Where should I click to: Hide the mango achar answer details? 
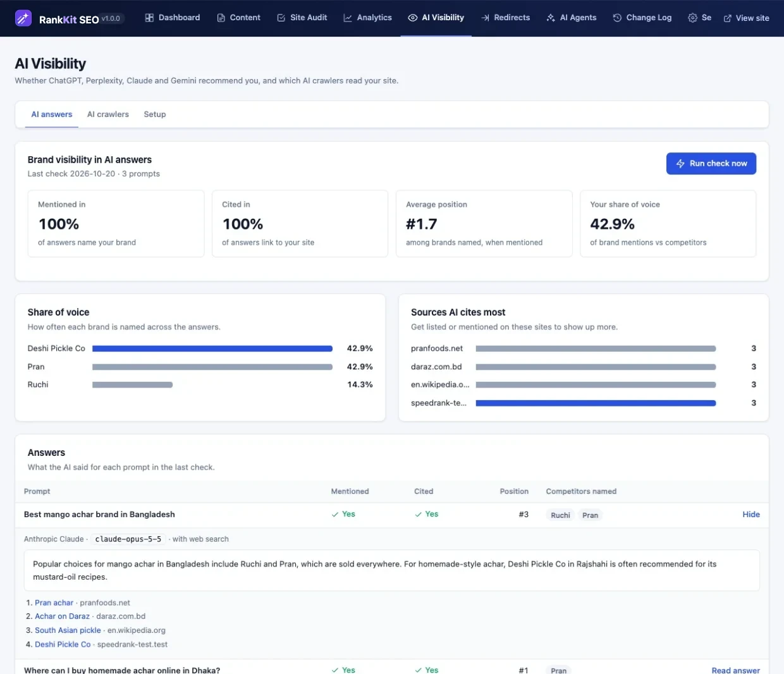(x=751, y=515)
